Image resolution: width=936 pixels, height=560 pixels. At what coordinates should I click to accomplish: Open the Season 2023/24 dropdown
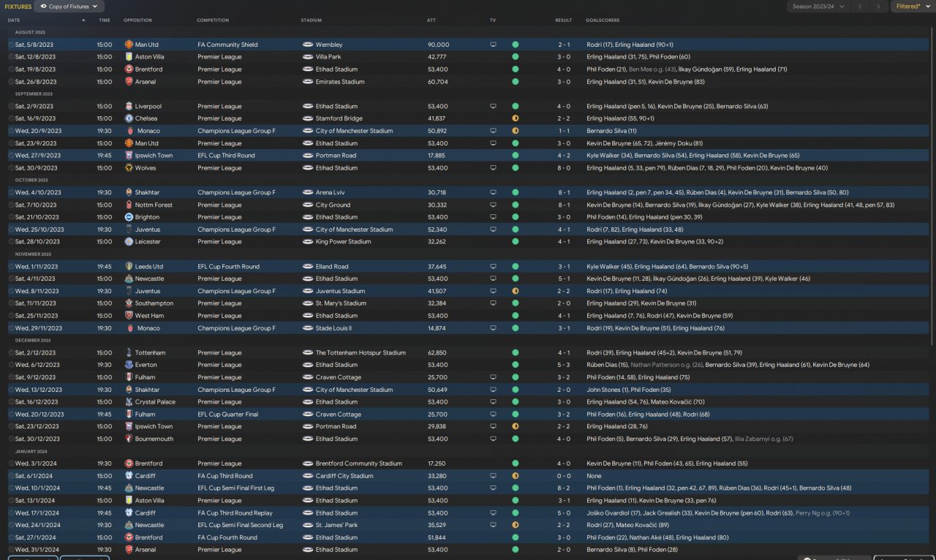pyautogui.click(x=818, y=7)
